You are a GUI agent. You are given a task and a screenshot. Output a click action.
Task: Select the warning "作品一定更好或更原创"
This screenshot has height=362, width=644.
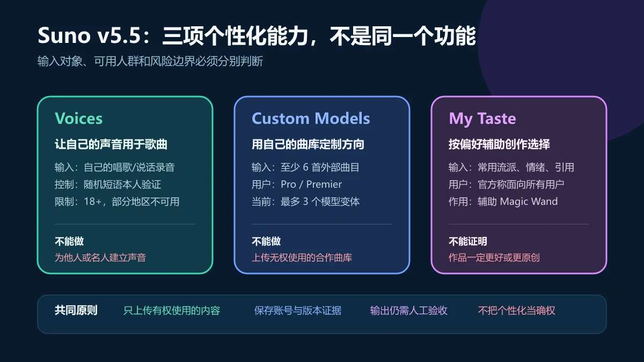(494, 257)
